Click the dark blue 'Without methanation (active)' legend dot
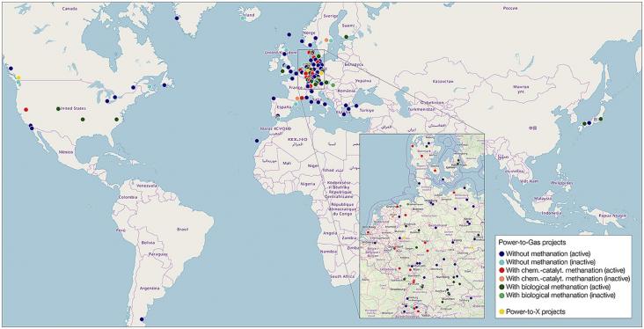The image size is (644, 329). (x=501, y=253)
